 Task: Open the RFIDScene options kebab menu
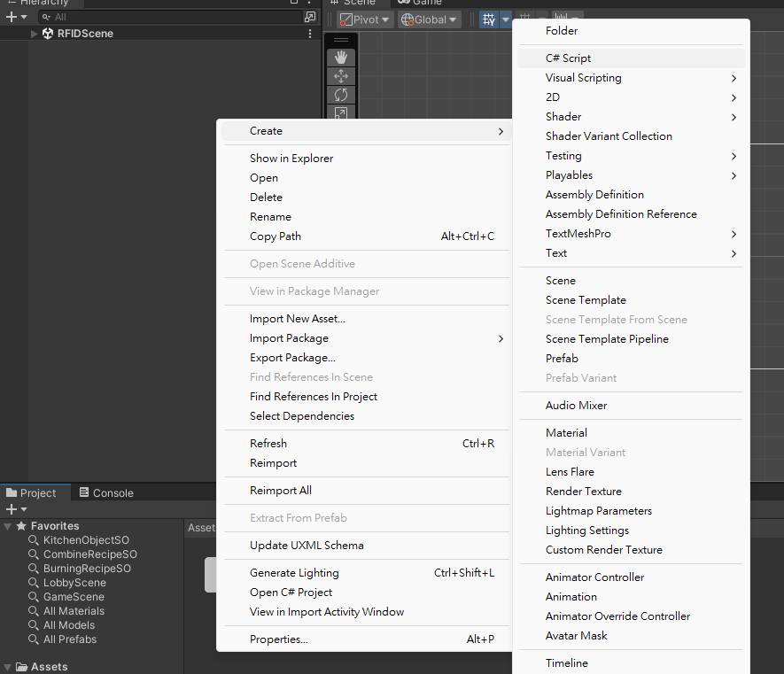[310, 34]
